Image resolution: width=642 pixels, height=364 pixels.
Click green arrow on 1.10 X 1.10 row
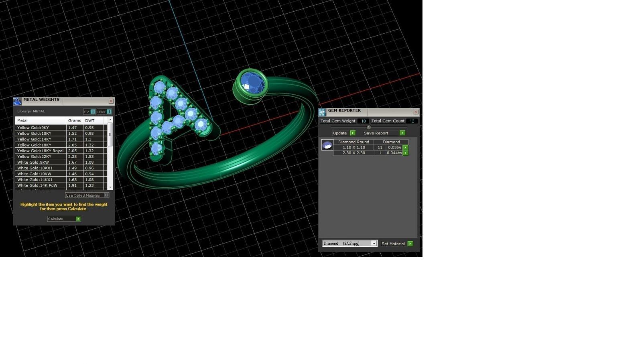coord(405,148)
